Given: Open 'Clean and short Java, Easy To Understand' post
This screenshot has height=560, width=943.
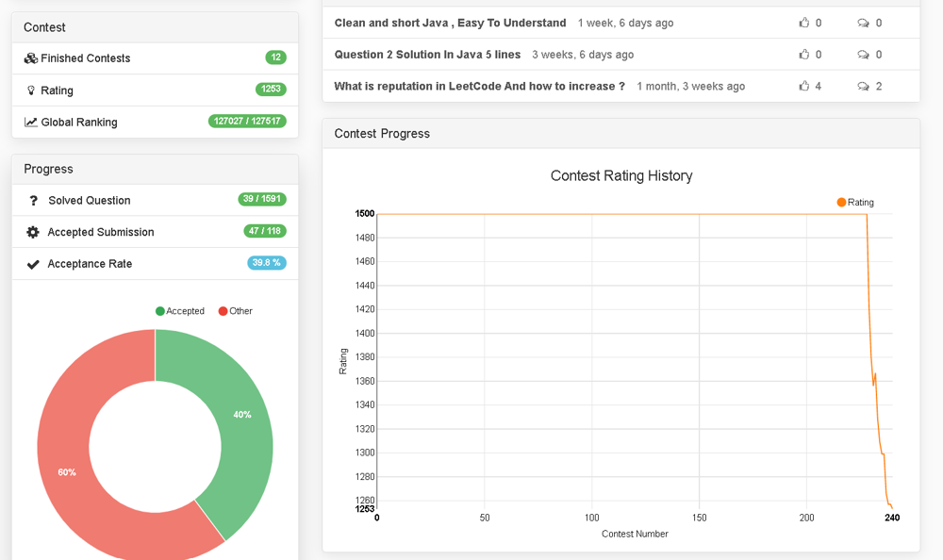Looking at the screenshot, I should [450, 23].
